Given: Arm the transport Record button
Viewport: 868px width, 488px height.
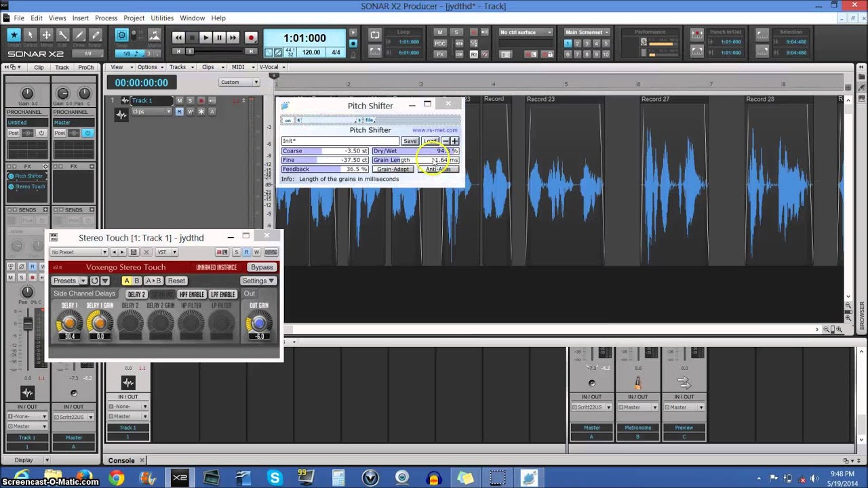Looking at the screenshot, I should [x=250, y=38].
